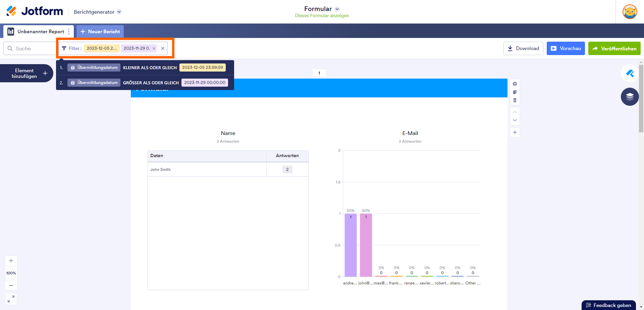This screenshot has width=644, height=310.
Task: Click the settings gear icon beside the report page
Action: coord(515,84)
